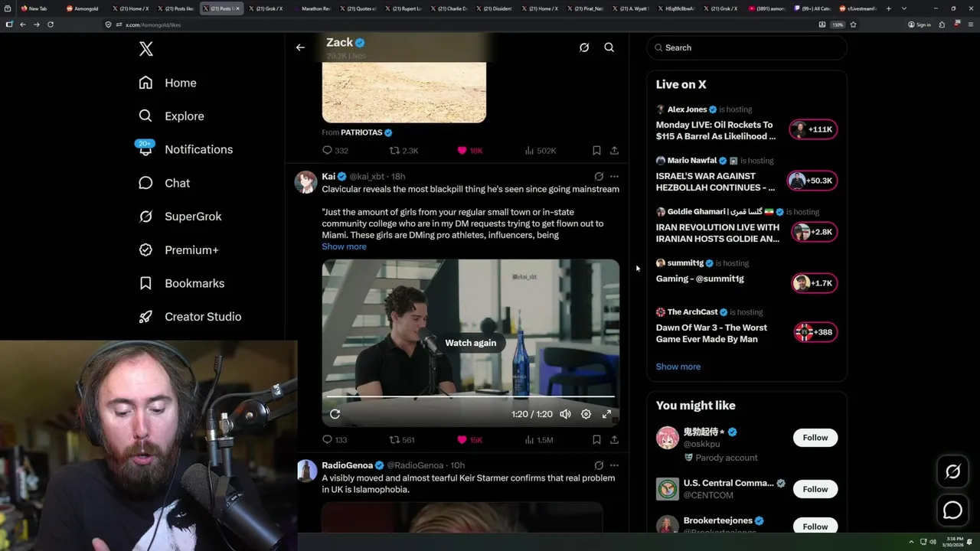Open Notifications in sidebar

(x=185, y=149)
